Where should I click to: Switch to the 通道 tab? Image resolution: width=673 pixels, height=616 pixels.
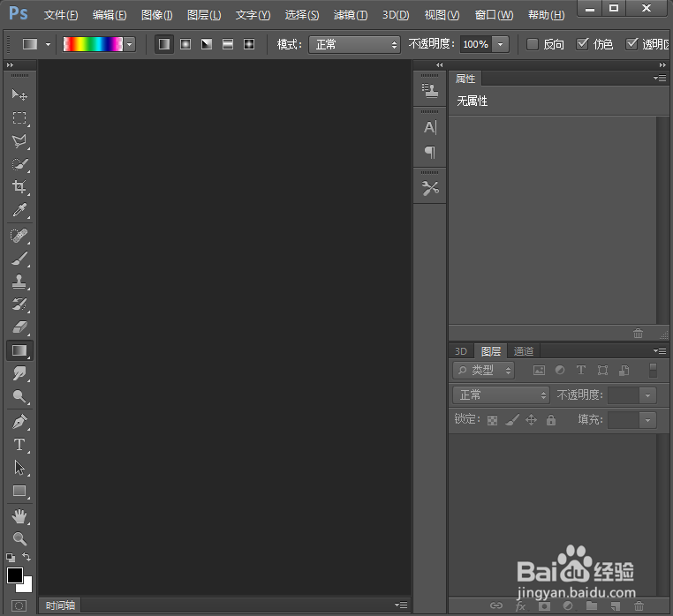click(524, 351)
